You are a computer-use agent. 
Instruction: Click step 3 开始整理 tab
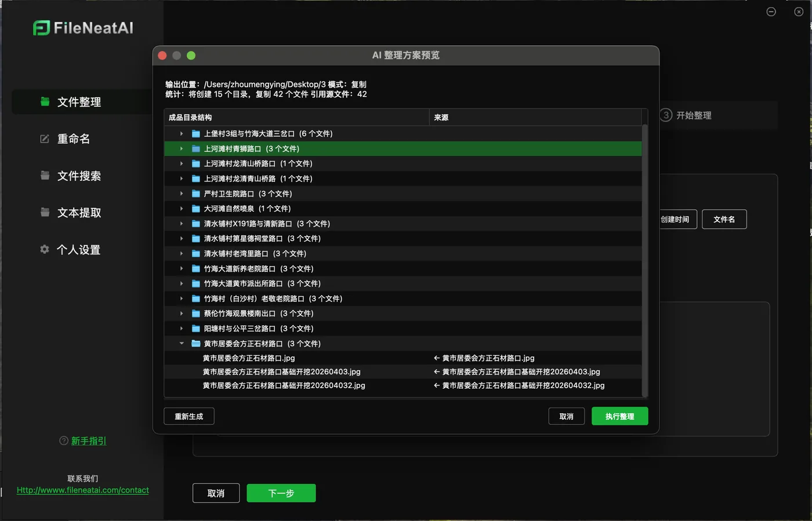tap(687, 115)
